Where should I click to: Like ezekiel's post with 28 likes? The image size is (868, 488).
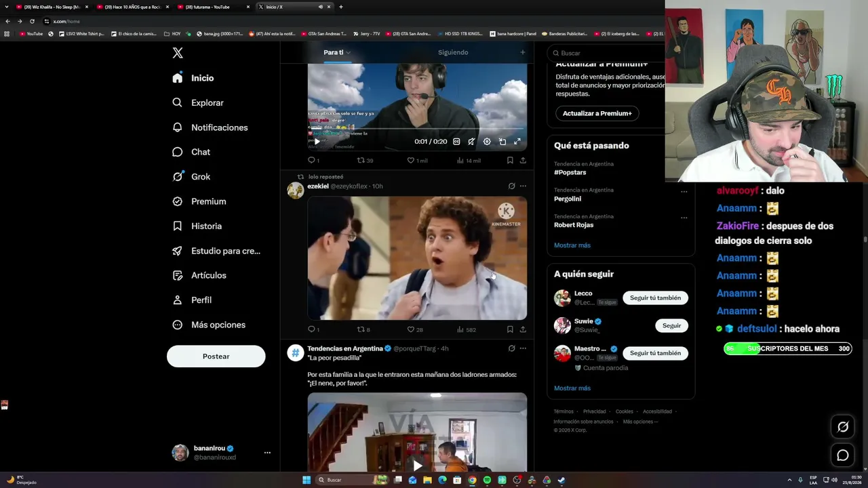pos(415,329)
